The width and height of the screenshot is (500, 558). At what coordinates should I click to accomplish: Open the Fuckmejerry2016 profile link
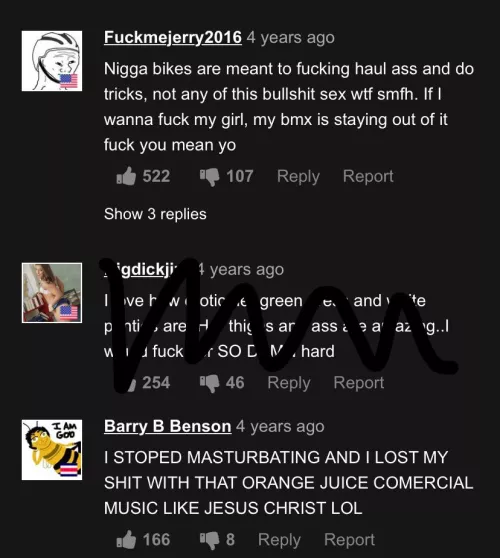tap(173, 37)
